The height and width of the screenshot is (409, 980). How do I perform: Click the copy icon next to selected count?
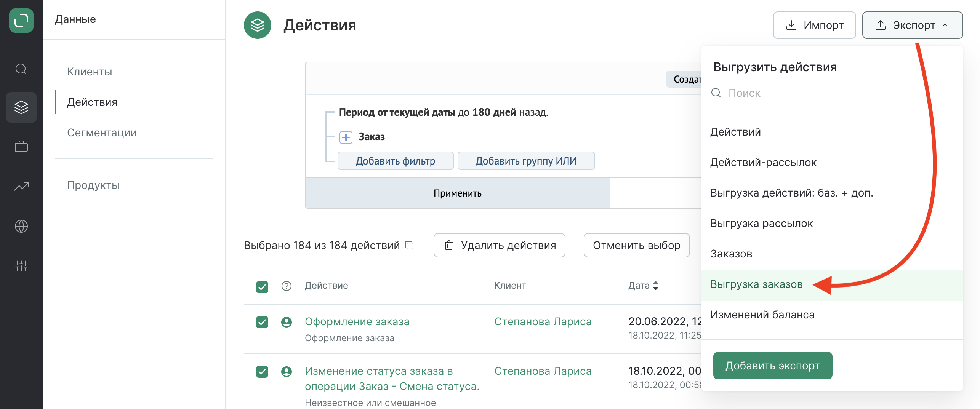point(410,245)
